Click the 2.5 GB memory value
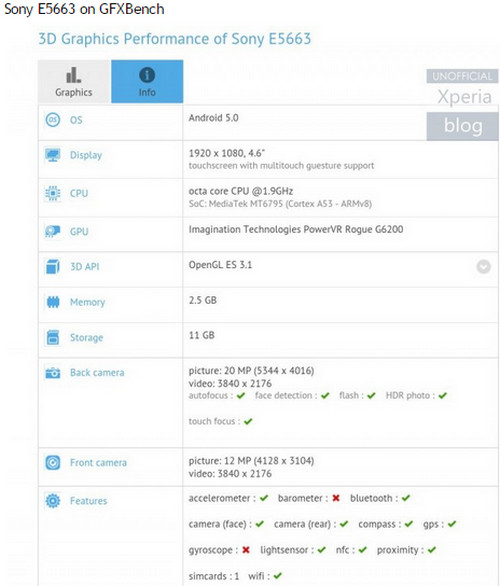Viewport: 500px width, 586px height. point(203,300)
